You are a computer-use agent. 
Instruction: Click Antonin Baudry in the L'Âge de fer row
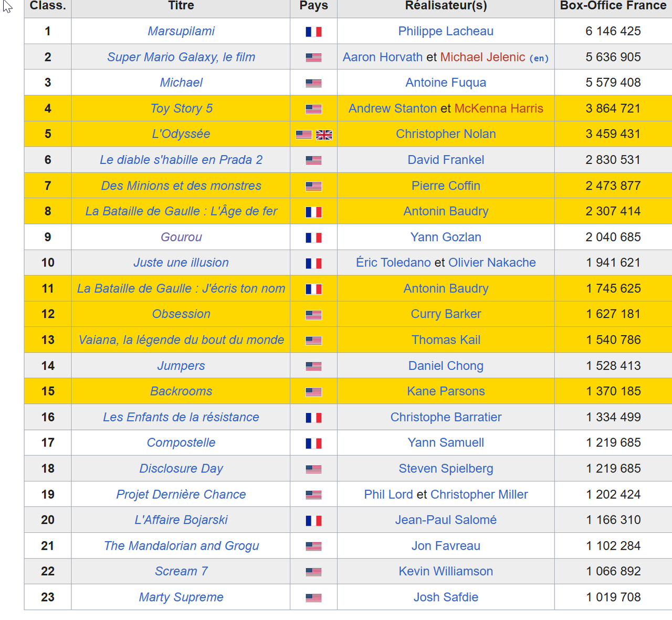click(x=446, y=212)
